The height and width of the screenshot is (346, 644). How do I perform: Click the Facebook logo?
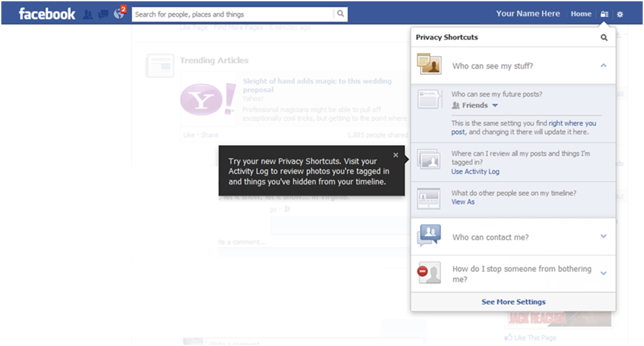[47, 14]
